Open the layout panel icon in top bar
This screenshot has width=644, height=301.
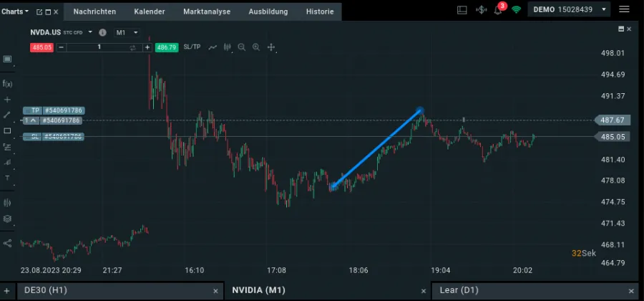tap(462, 10)
